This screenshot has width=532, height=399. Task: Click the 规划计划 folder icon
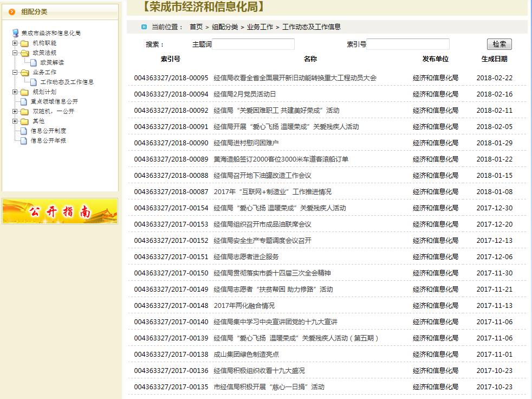pos(24,92)
